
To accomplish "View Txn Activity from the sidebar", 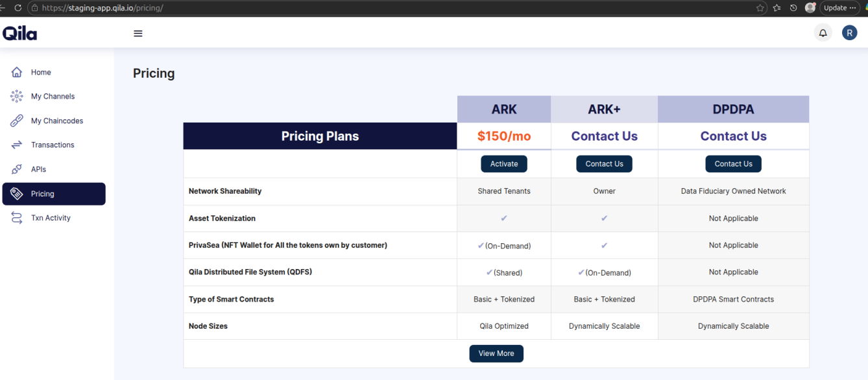I will pyautogui.click(x=52, y=217).
